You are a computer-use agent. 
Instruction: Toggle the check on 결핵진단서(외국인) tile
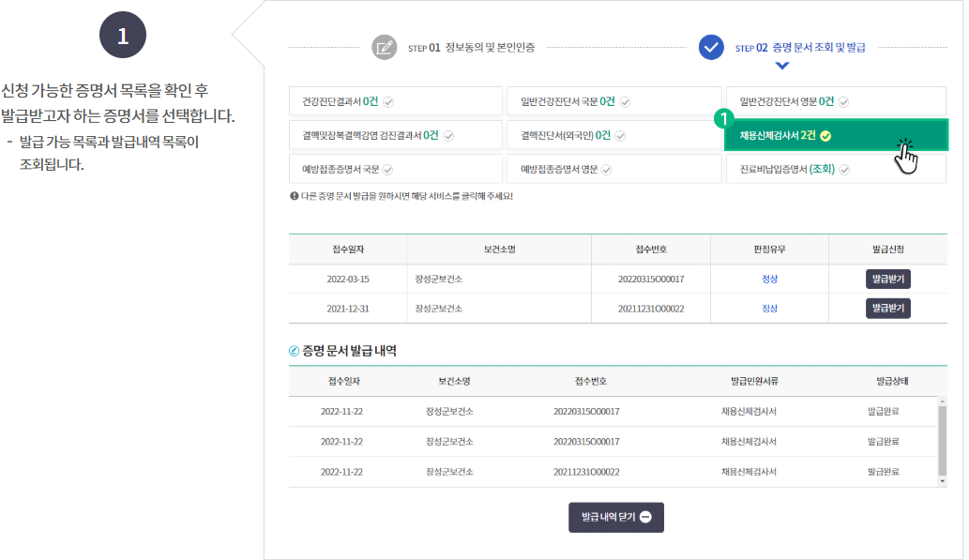[x=621, y=138]
